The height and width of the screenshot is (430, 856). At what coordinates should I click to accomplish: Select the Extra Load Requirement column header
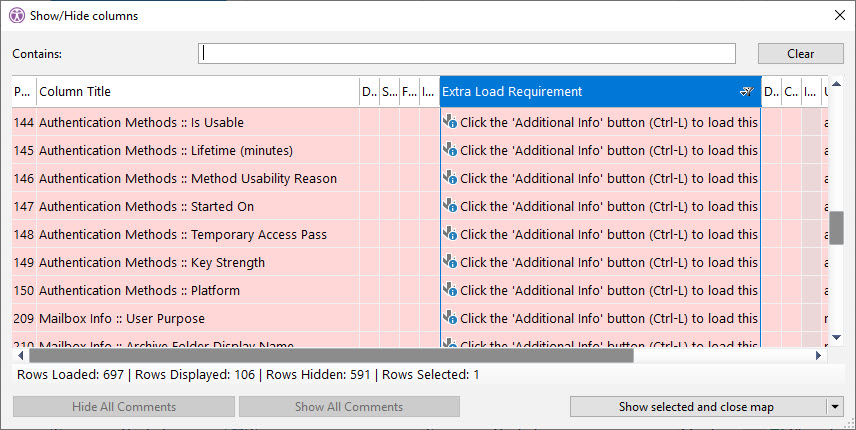point(590,92)
